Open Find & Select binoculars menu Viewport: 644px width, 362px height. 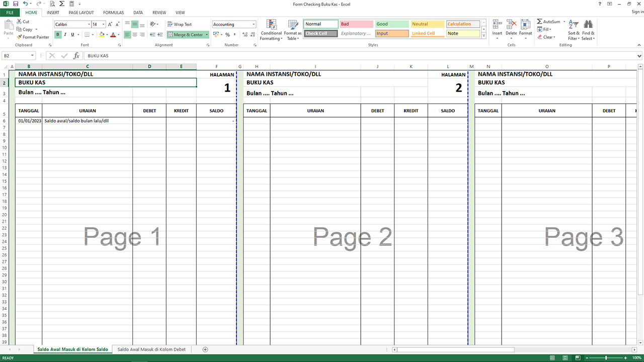(588, 30)
